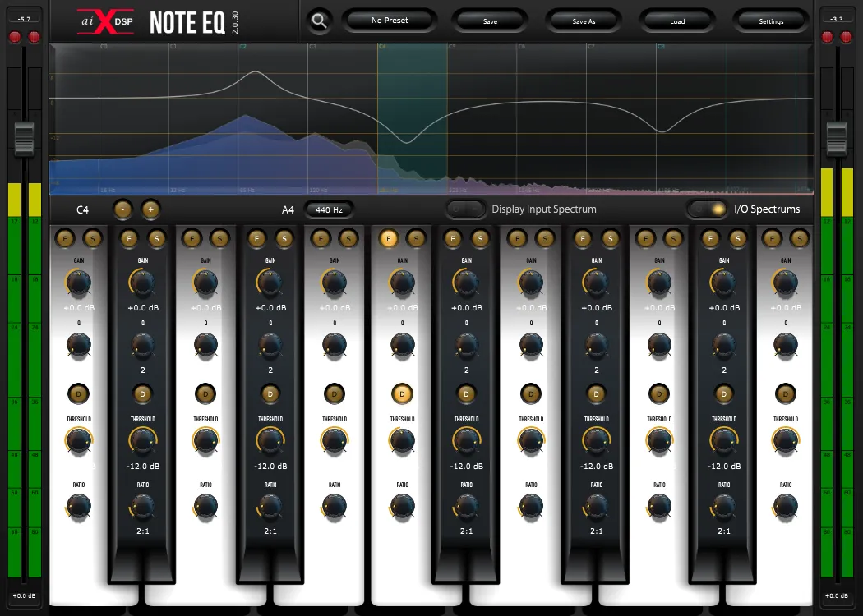Image resolution: width=863 pixels, height=616 pixels.
Task: Click the output level fader handle
Action: tap(837, 137)
